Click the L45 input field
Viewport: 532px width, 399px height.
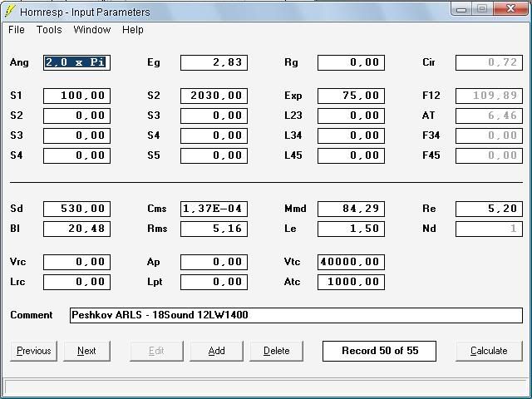(x=351, y=155)
